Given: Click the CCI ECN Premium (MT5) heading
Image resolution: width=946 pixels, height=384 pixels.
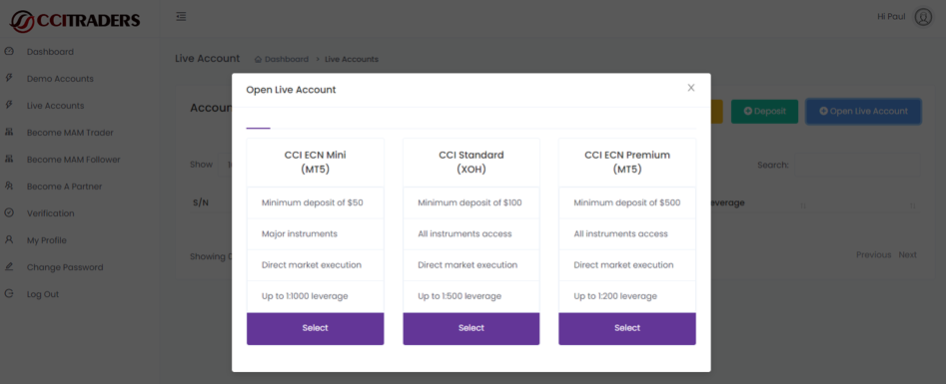Looking at the screenshot, I should click(627, 162).
